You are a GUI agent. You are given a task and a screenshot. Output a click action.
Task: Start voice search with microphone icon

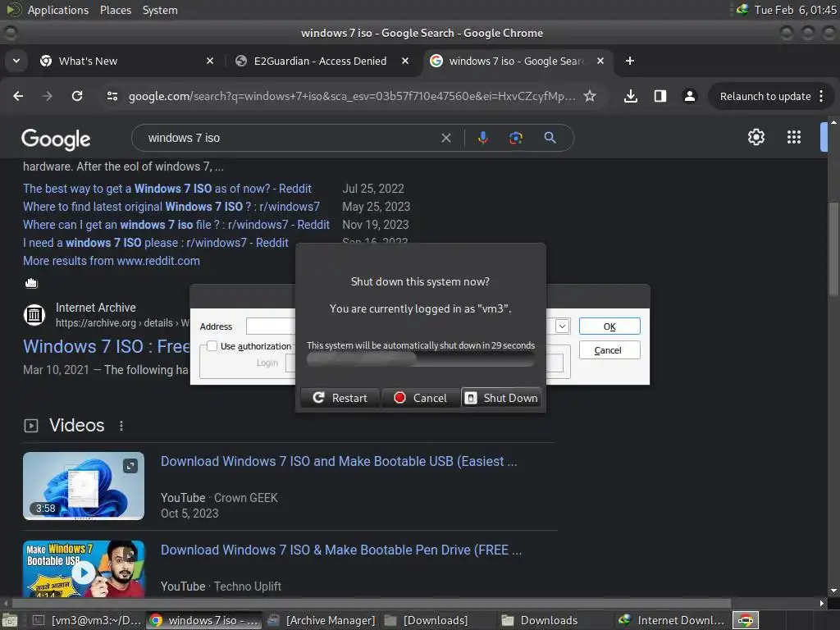tap(482, 138)
